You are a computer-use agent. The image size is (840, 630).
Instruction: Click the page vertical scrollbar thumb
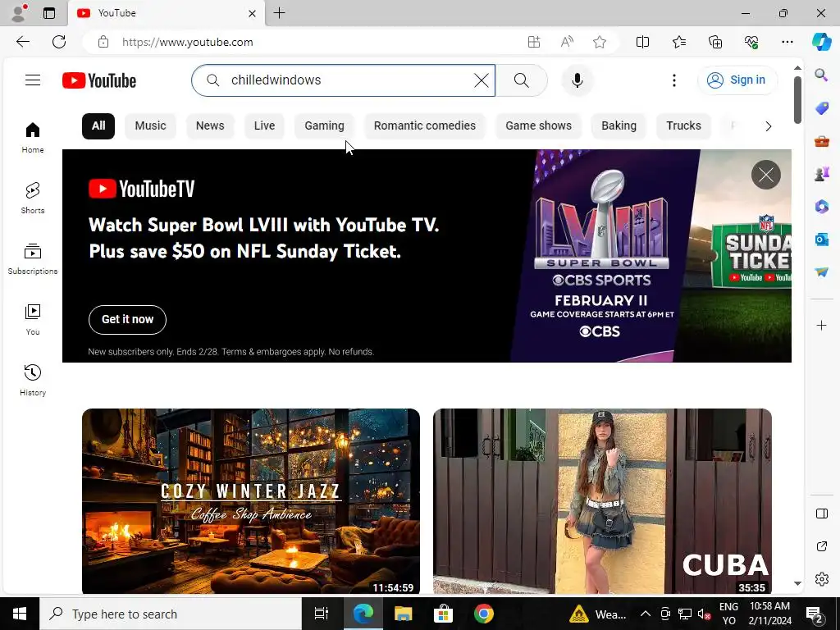pos(797,99)
